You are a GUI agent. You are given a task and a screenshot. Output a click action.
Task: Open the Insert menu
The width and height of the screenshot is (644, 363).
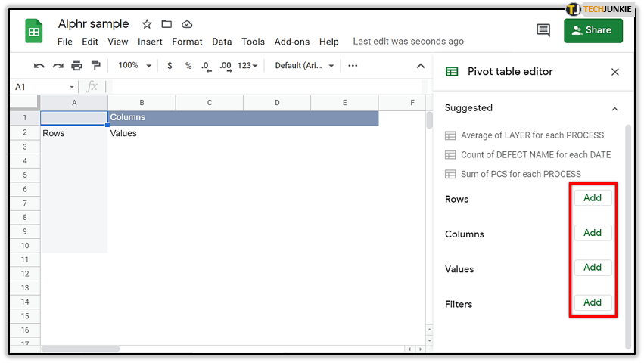click(x=150, y=42)
